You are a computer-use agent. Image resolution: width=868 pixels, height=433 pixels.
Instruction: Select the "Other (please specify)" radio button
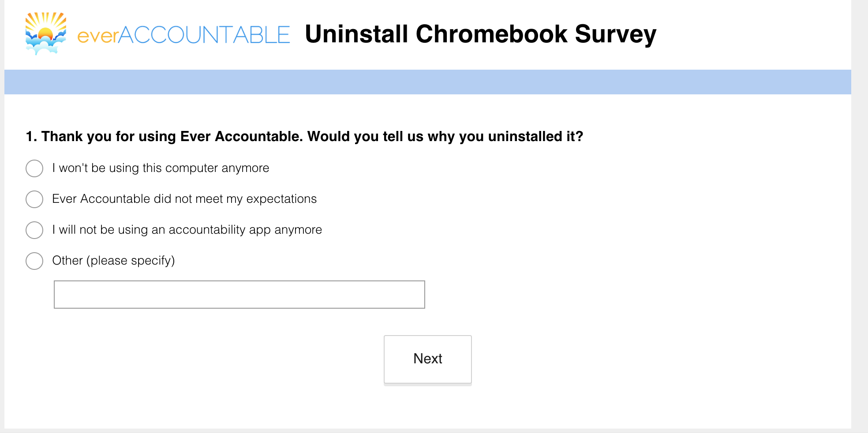(x=34, y=261)
